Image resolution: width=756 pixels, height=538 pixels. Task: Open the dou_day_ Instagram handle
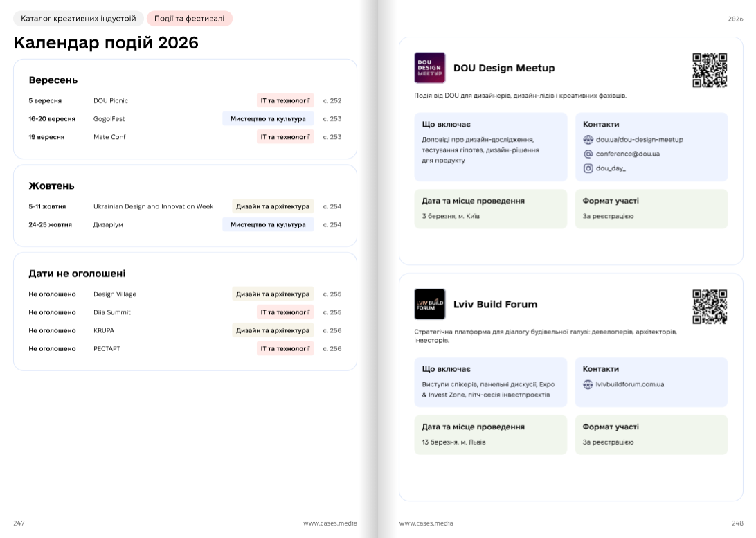[611, 168]
